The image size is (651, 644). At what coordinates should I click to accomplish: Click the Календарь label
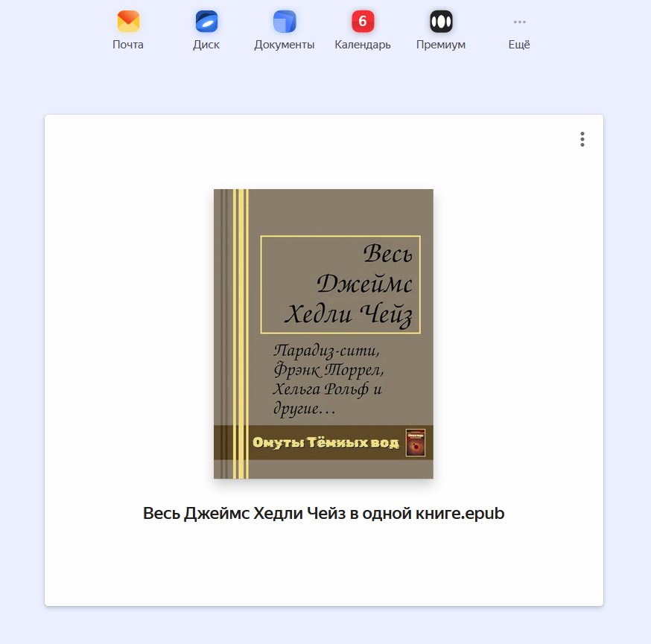pos(363,45)
